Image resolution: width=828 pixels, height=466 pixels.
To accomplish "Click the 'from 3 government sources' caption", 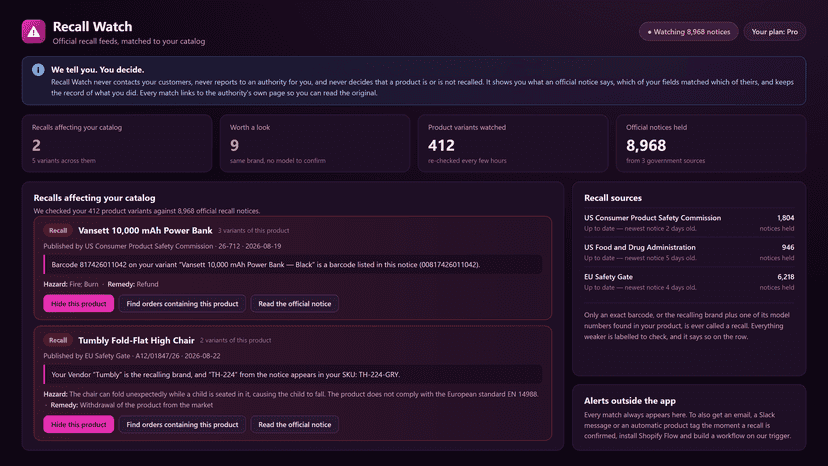I will pos(665,161).
